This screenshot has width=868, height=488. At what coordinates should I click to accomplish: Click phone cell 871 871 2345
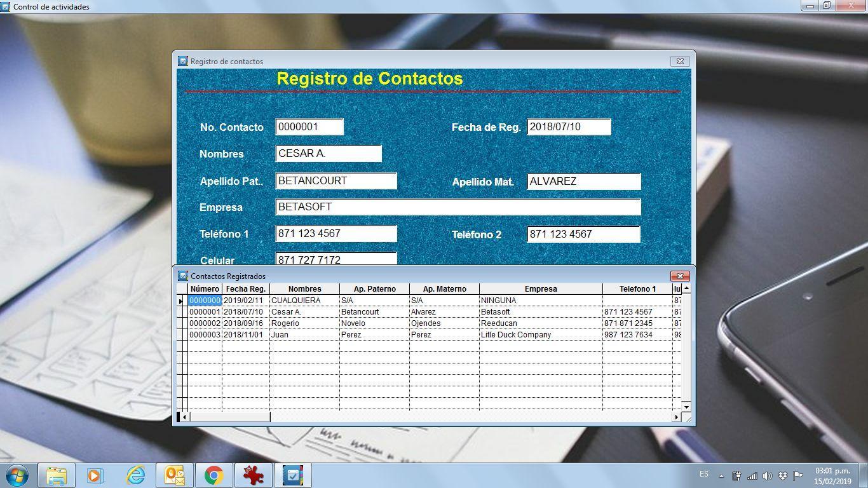[637, 323]
